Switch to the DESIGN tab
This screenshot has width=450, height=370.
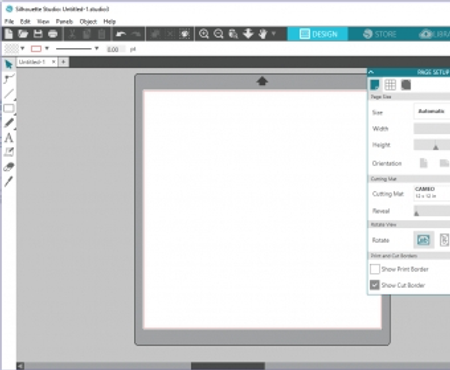tap(318, 34)
